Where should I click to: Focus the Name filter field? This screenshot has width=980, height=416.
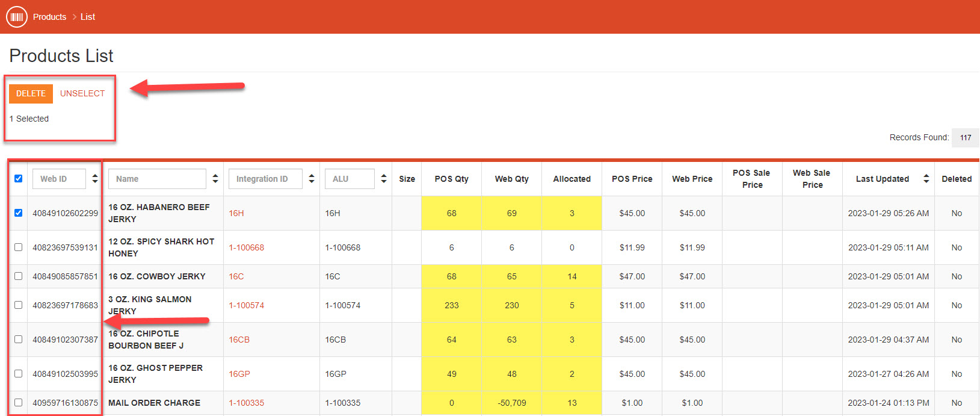pos(157,179)
